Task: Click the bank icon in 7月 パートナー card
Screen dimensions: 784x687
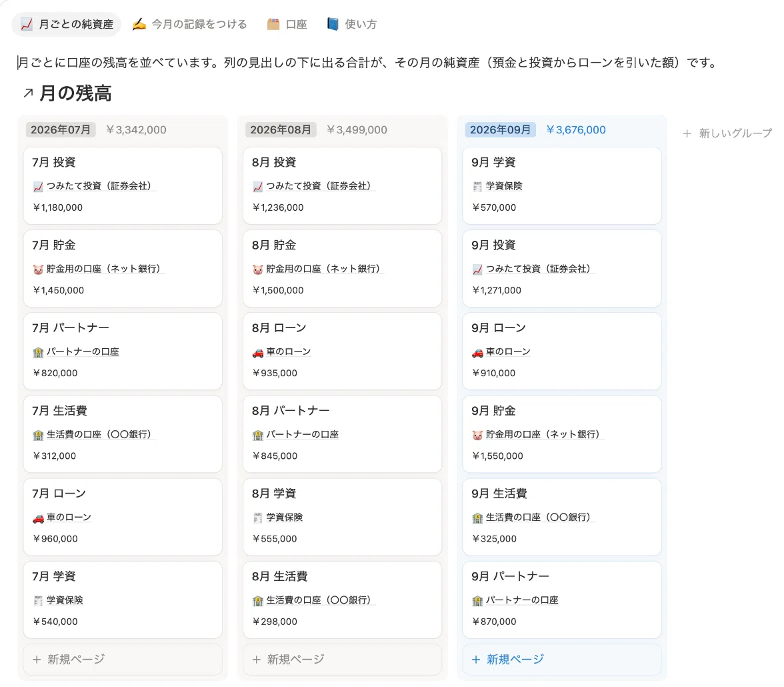Action: click(38, 352)
